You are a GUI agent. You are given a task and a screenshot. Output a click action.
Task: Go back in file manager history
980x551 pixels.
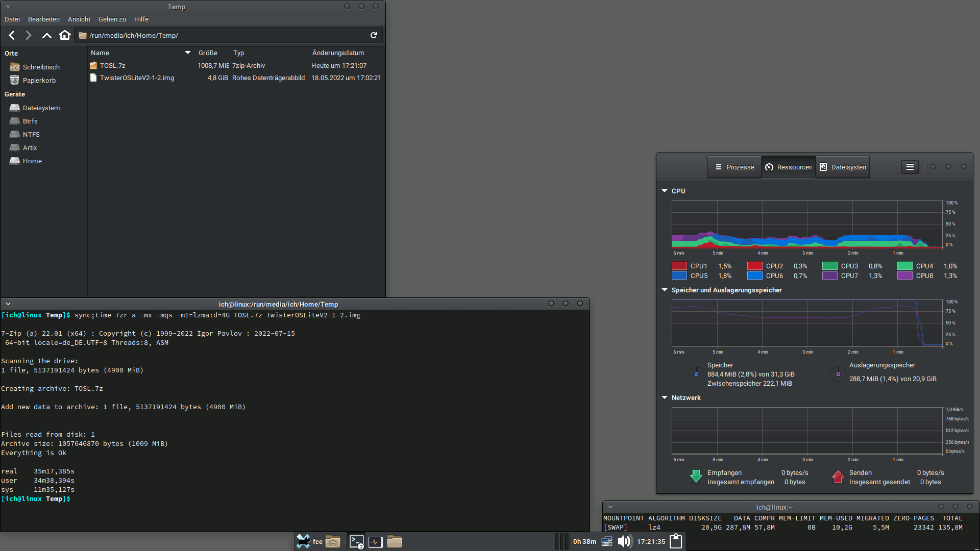coord(12,35)
